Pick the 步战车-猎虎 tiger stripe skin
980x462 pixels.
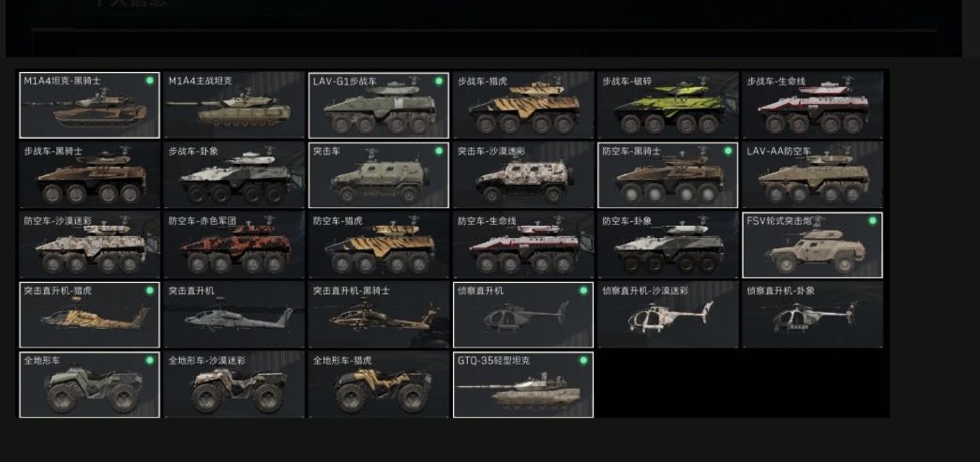523,105
